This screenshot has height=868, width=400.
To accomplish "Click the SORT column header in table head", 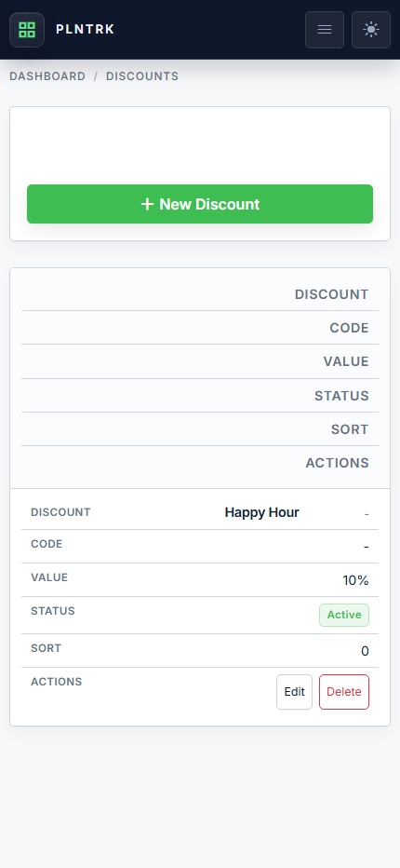I will (x=350, y=429).
